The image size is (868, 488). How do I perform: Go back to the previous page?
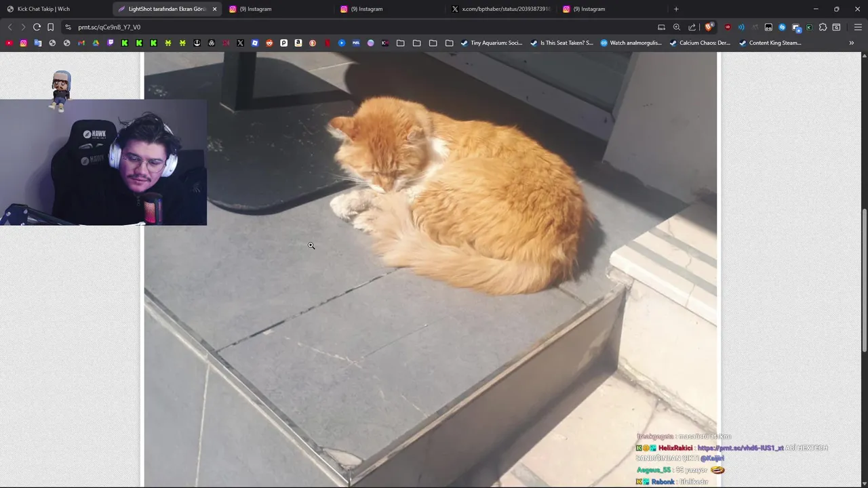tap(9, 27)
